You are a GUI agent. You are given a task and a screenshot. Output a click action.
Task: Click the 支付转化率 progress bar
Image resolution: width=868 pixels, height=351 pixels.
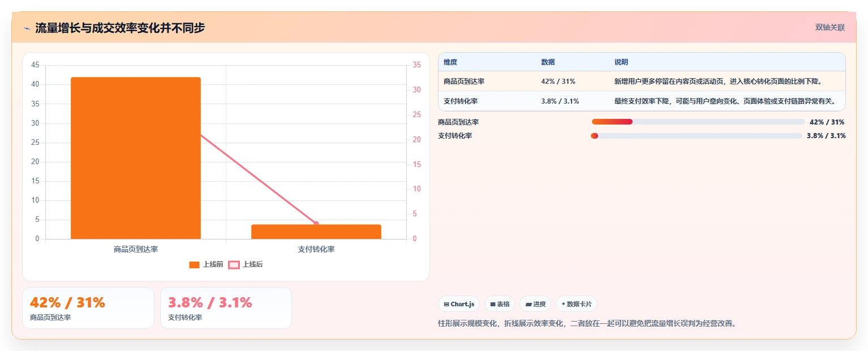point(697,136)
